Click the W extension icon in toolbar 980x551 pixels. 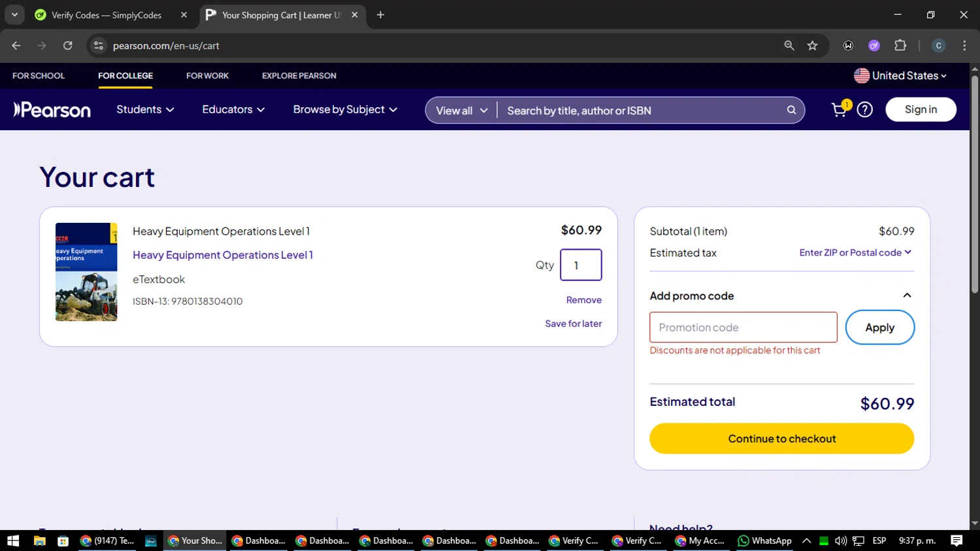(x=848, y=46)
